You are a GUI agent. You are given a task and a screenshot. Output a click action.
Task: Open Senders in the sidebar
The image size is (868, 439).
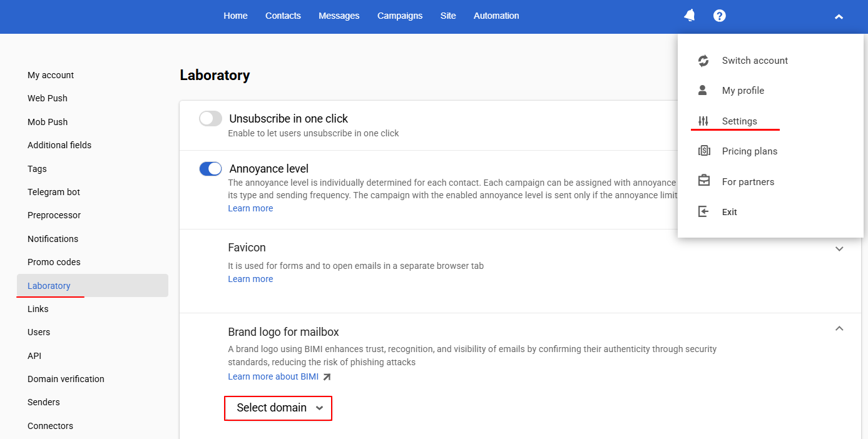(44, 402)
